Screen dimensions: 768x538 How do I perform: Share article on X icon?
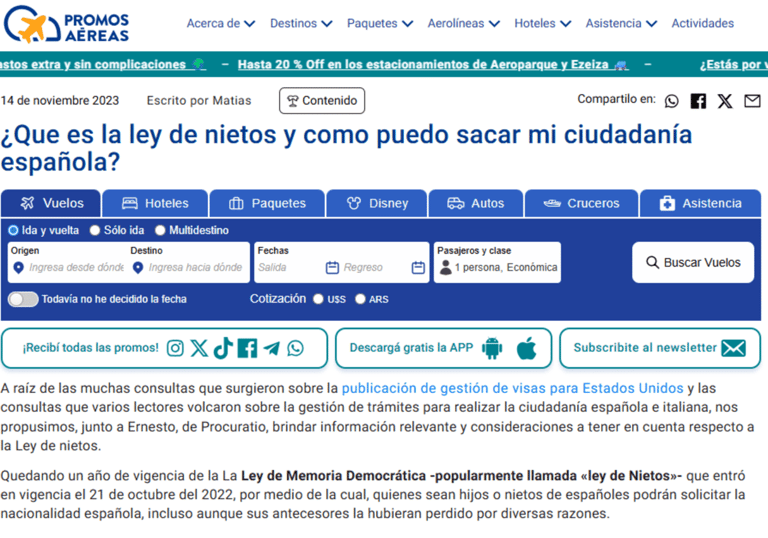click(x=725, y=101)
